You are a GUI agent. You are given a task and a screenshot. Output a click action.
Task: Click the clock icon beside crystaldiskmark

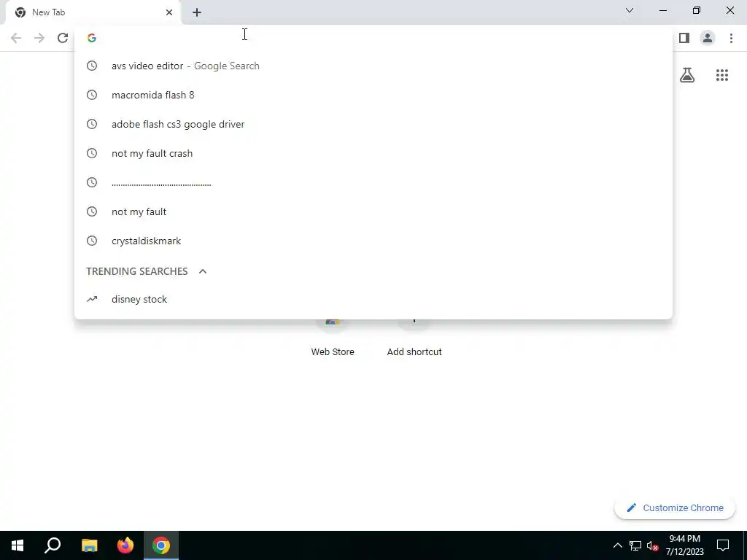[x=92, y=241]
